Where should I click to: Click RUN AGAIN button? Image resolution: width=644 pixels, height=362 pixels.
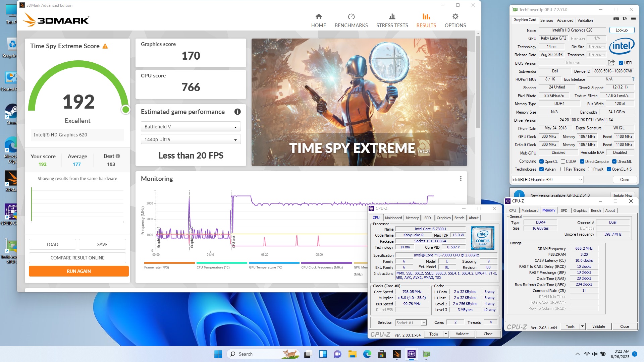tap(78, 271)
